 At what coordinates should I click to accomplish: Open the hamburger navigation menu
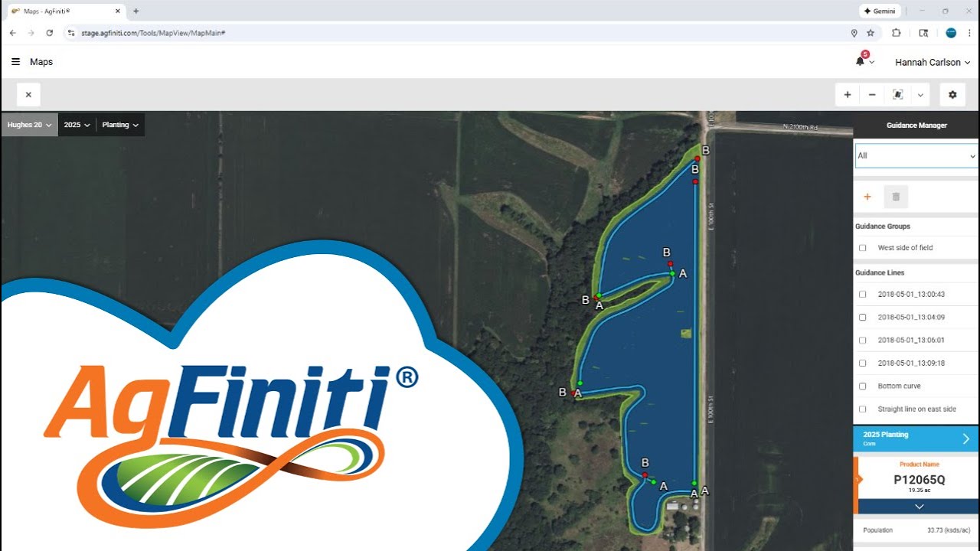tap(15, 62)
